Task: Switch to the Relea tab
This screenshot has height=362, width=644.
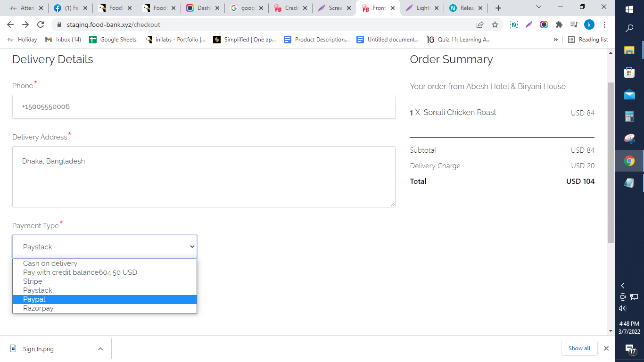Action: (466, 8)
